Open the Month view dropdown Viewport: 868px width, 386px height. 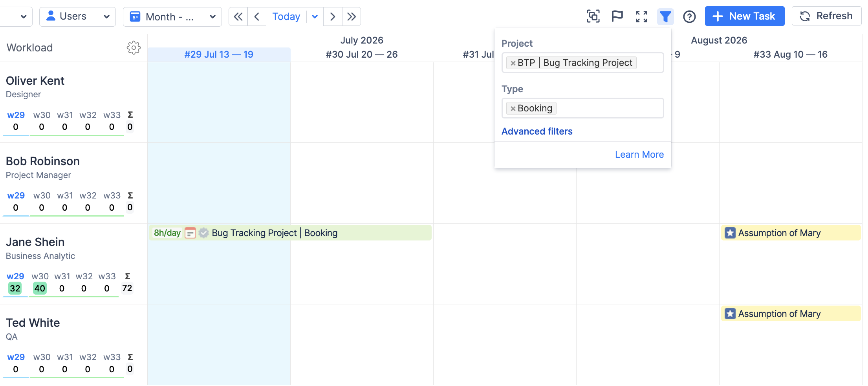point(172,16)
